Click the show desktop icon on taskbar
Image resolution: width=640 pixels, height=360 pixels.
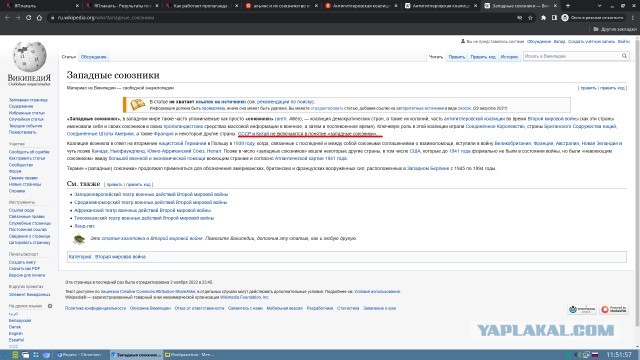click(x=25, y=355)
